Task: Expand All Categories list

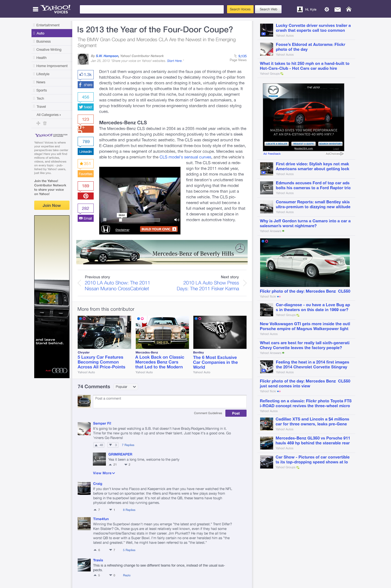Action: pyautogui.click(x=49, y=115)
